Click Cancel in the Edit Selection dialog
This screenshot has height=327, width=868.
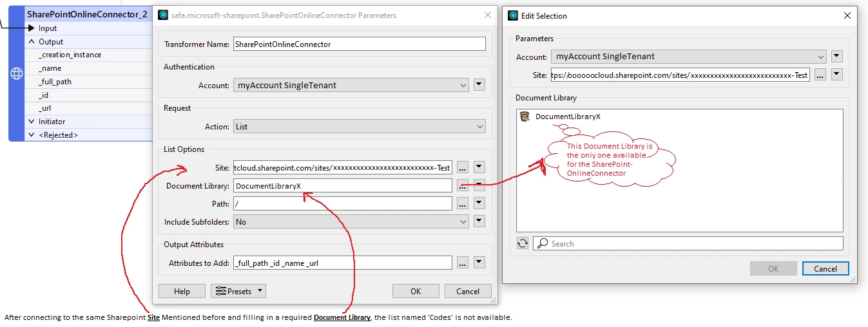click(x=825, y=268)
